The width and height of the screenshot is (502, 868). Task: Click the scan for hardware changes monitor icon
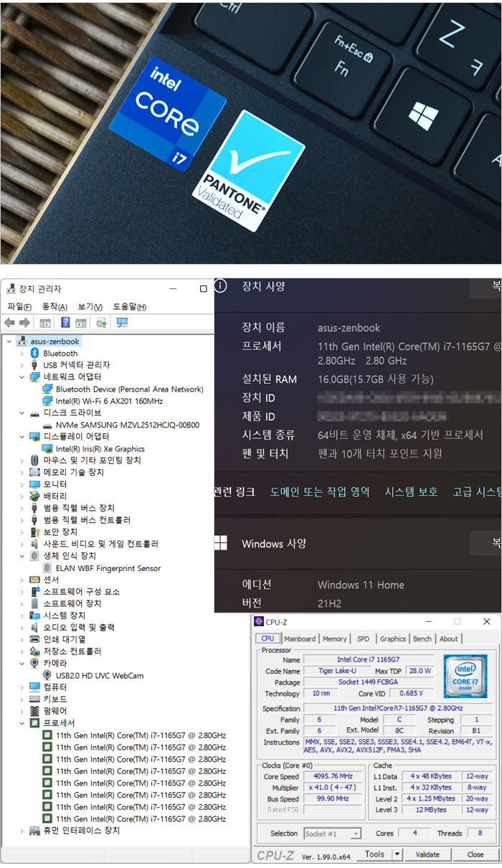[122, 323]
